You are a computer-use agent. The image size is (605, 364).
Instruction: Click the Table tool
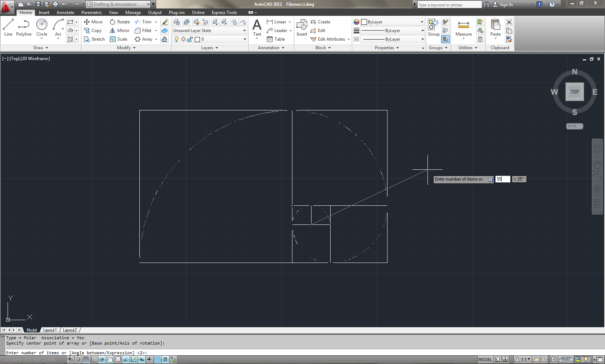pyautogui.click(x=276, y=39)
